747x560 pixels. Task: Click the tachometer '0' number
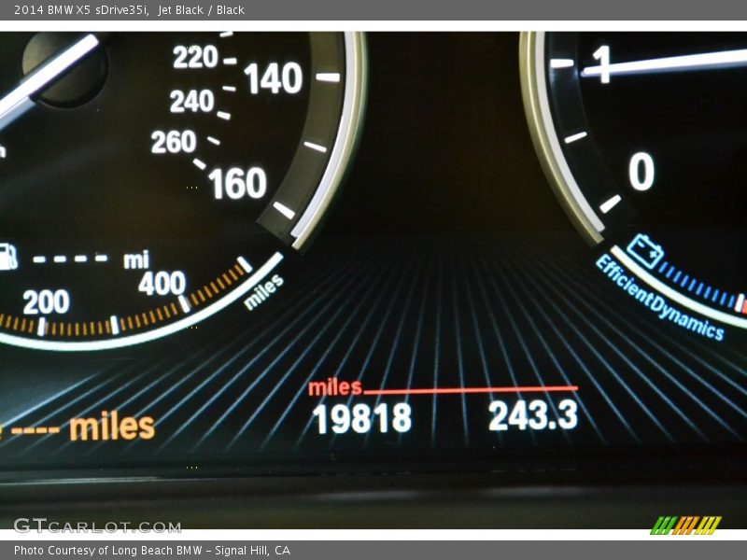coord(641,172)
